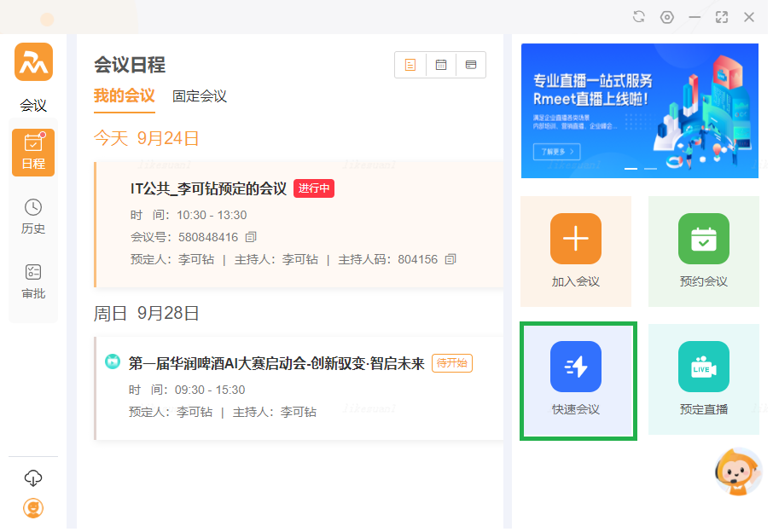773x532 pixels.
Task: Open History (历史) in the sidebar
Action: coord(33,217)
